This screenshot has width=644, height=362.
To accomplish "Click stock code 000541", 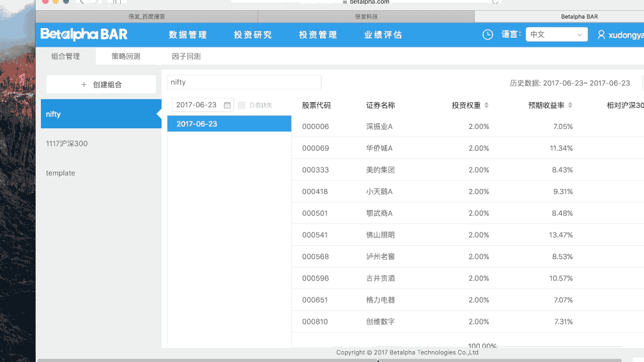I will coord(314,235).
